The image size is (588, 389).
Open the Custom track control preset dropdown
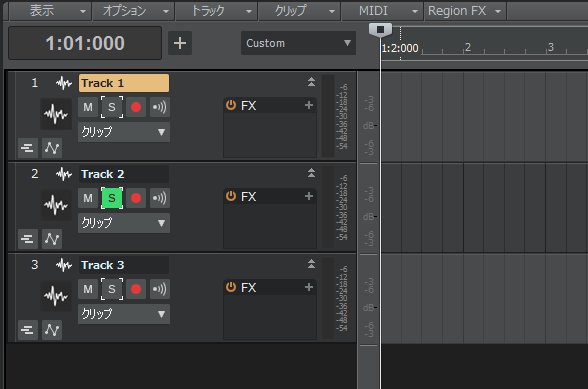click(298, 43)
